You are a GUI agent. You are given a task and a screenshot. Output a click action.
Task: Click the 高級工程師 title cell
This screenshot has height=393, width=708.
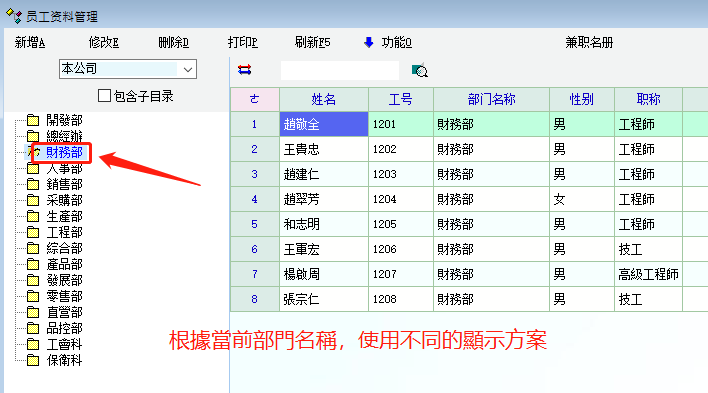[648, 274]
